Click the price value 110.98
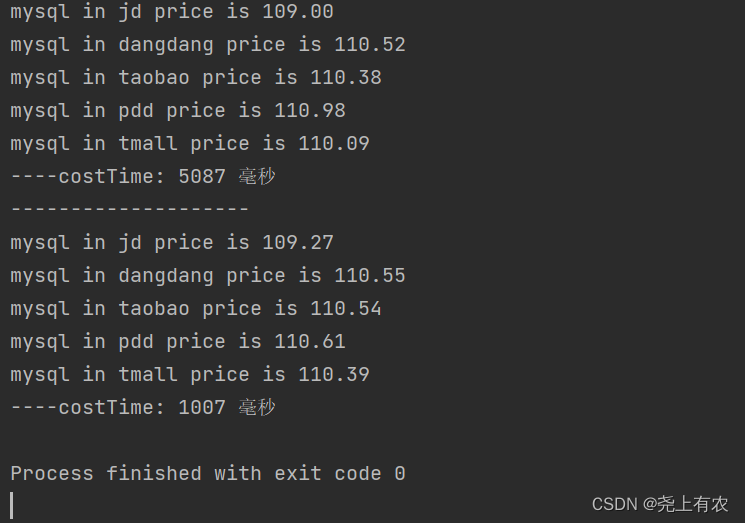The width and height of the screenshot is (745, 523). point(310,111)
